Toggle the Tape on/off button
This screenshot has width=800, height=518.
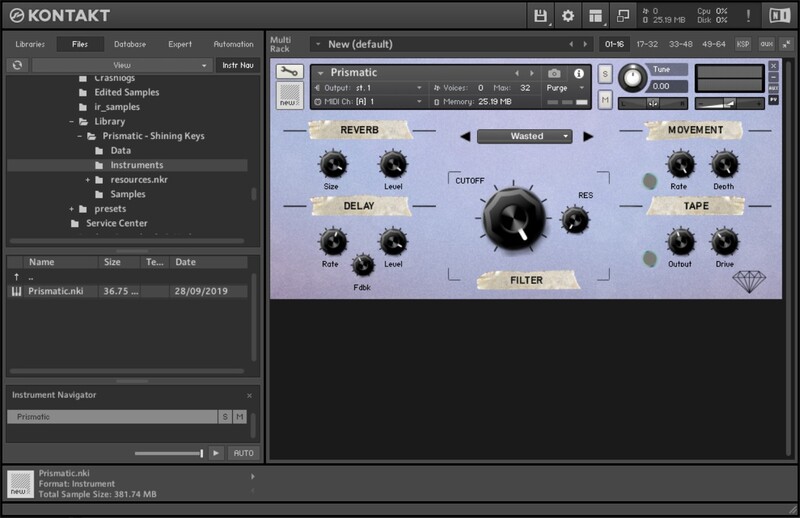[649, 259]
